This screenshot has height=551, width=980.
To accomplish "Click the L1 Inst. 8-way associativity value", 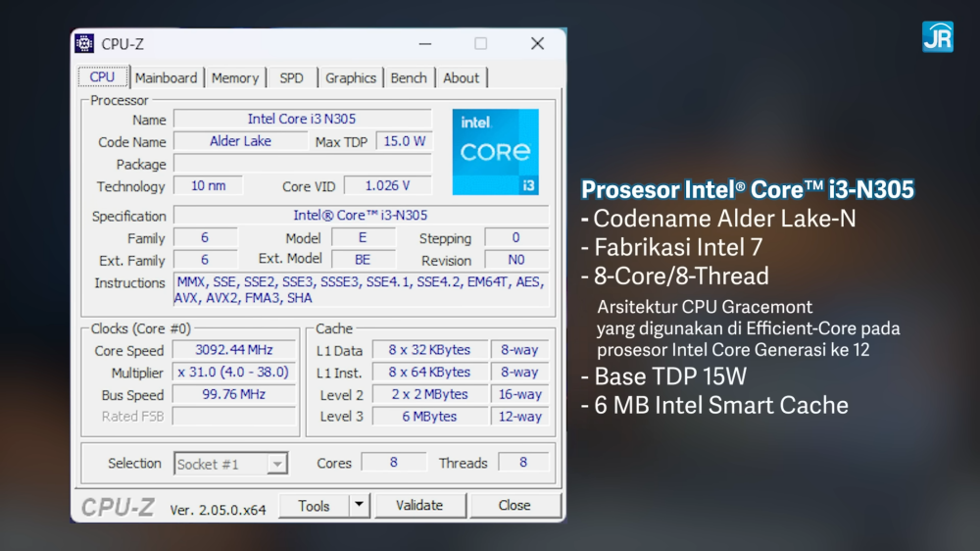I will [519, 373].
